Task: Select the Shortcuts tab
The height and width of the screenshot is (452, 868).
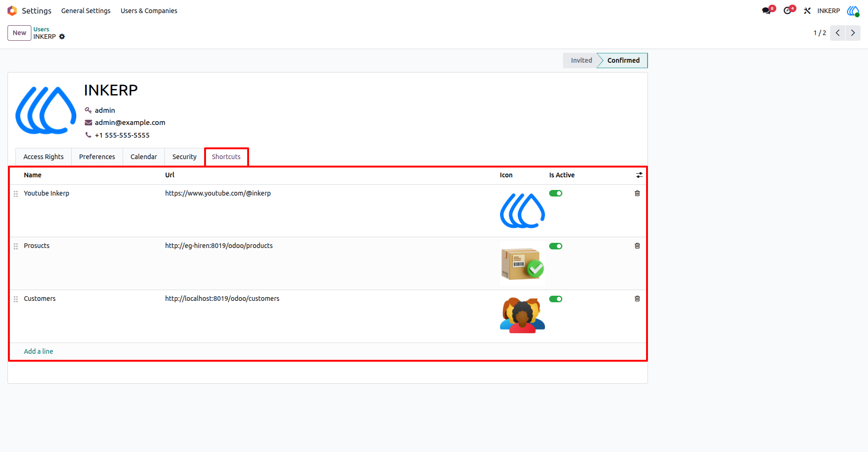Action: point(226,157)
